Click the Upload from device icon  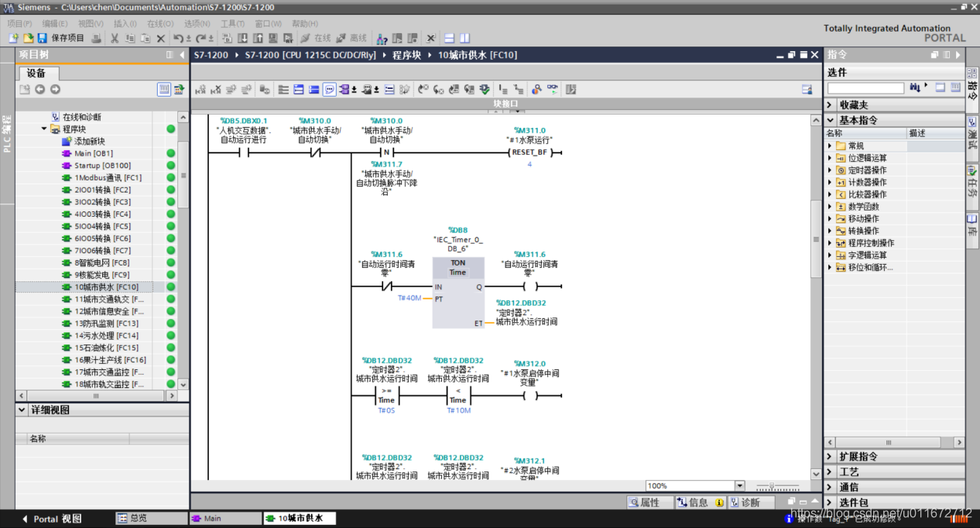[x=258, y=38]
